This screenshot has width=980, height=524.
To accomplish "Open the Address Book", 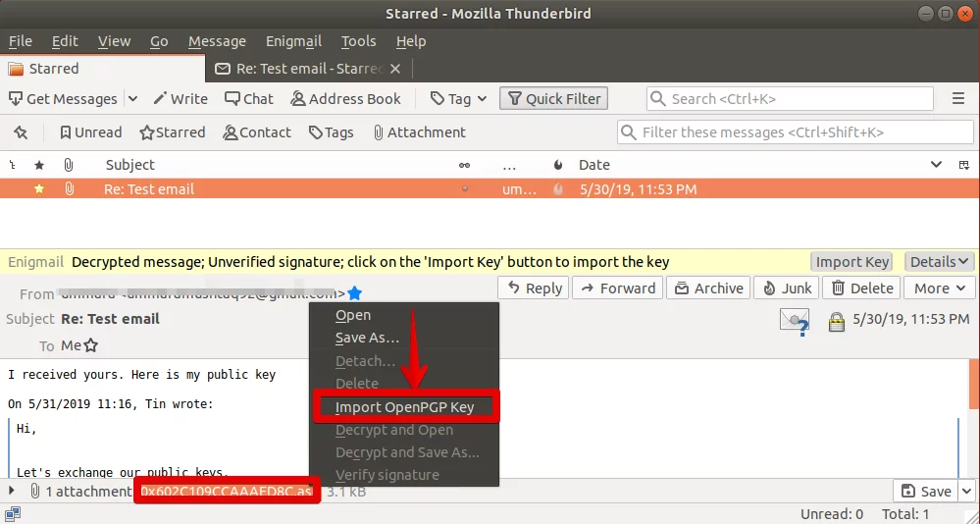I will point(345,99).
